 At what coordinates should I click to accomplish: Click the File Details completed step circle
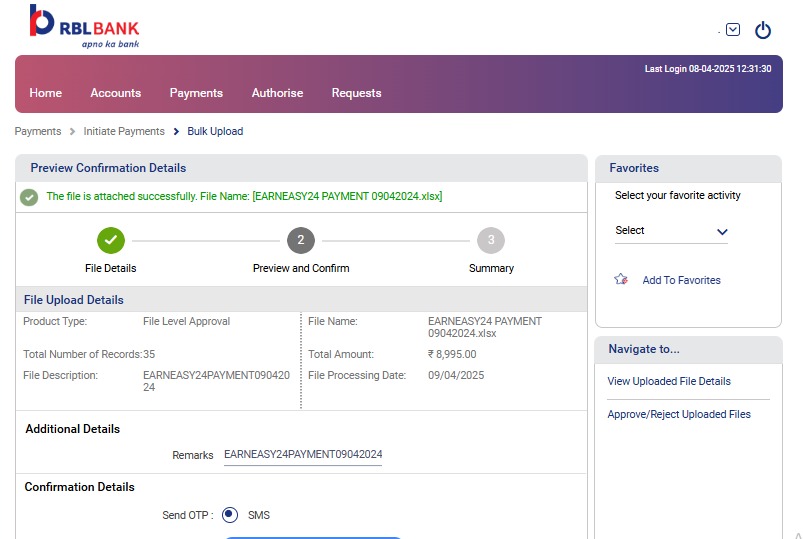(x=111, y=240)
